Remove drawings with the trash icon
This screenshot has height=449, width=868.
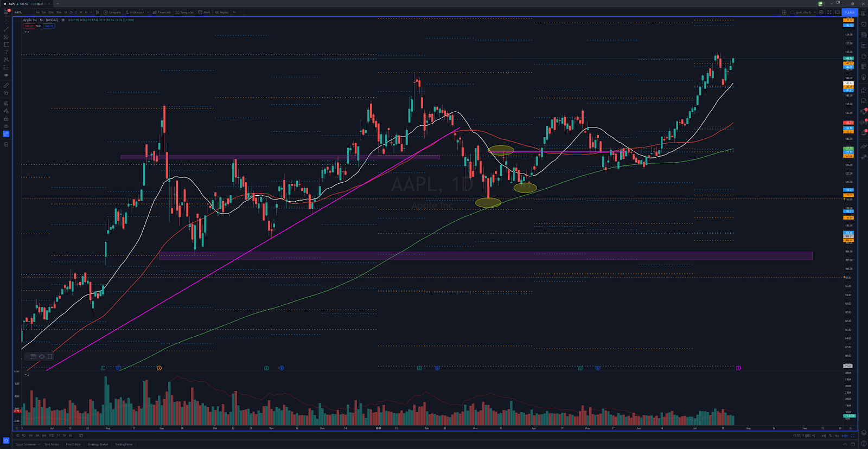(6, 144)
